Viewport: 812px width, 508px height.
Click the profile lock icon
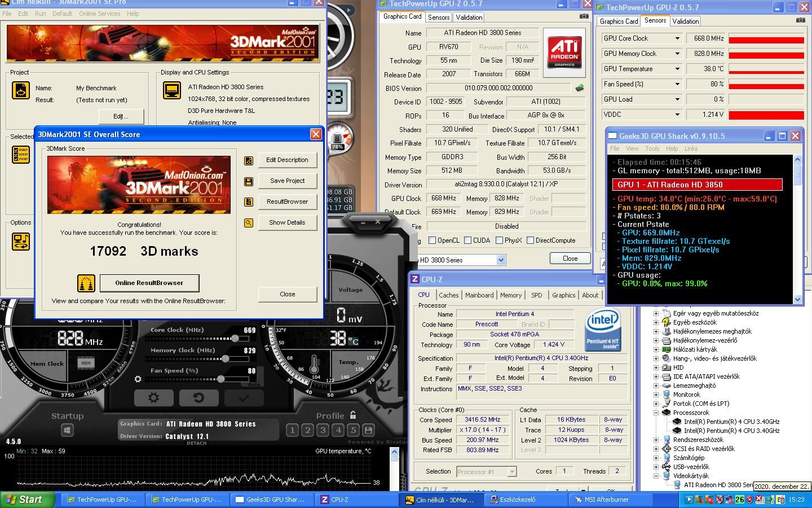click(352, 415)
